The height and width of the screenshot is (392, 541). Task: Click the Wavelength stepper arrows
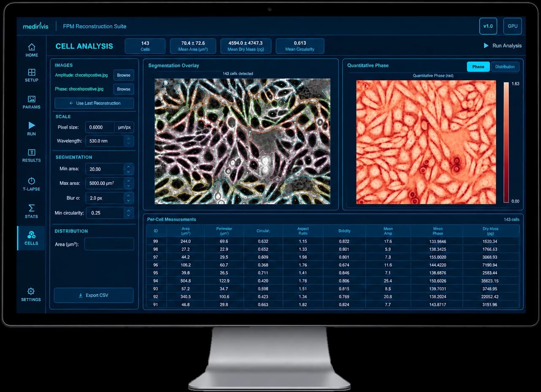[129, 141]
